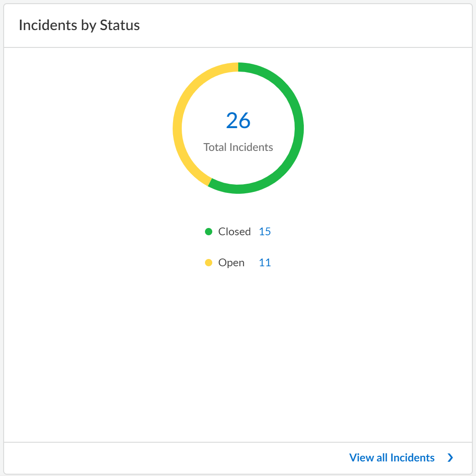
Task: Open the Open incidents count 11
Action: click(265, 263)
